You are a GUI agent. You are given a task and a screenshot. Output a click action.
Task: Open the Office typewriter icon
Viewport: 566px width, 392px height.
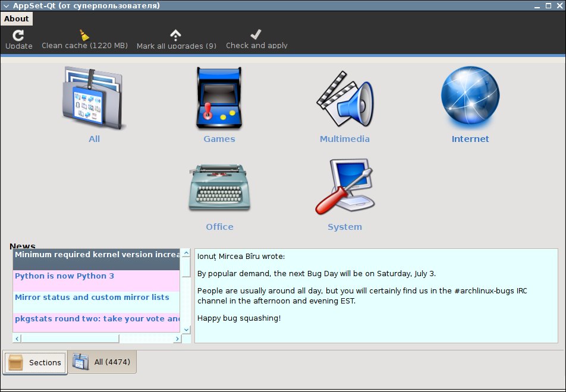[x=219, y=187]
